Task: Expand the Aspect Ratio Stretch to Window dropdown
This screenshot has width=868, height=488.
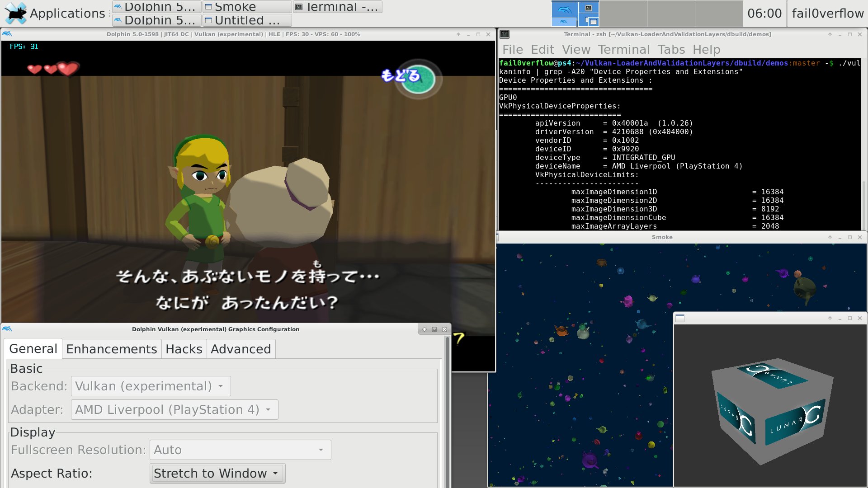Action: pos(217,474)
